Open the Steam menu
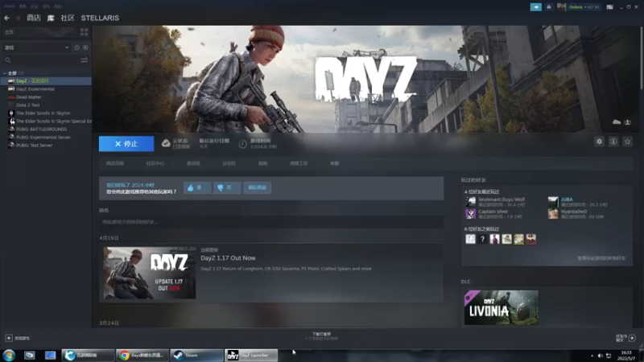The image size is (644, 362). (x=10, y=6)
